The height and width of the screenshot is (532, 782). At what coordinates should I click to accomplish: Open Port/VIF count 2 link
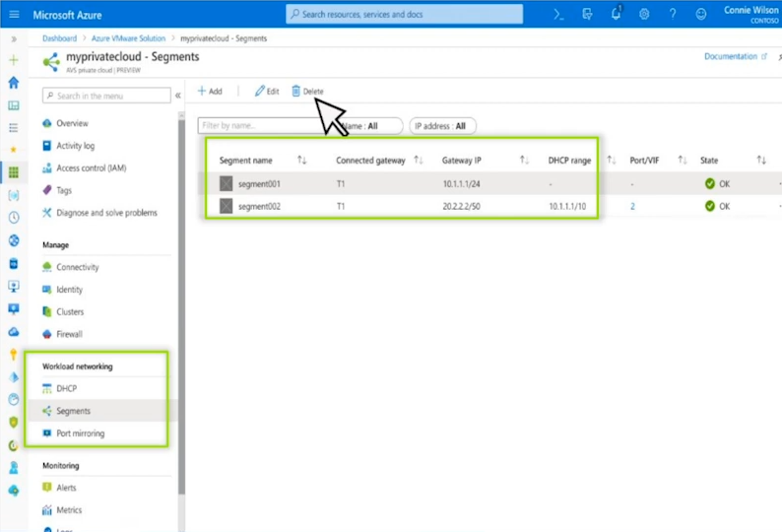[632, 206]
